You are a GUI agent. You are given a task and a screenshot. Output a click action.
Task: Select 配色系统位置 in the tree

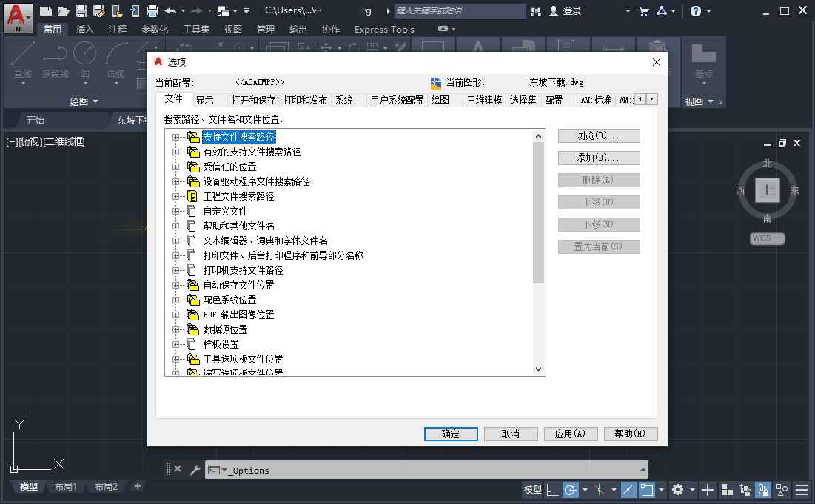[229, 300]
